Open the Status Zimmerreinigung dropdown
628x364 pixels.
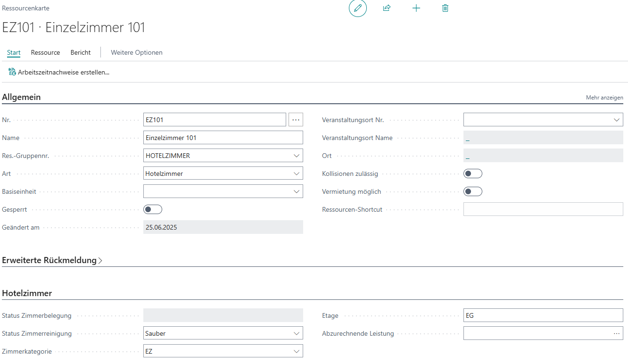(x=296, y=333)
